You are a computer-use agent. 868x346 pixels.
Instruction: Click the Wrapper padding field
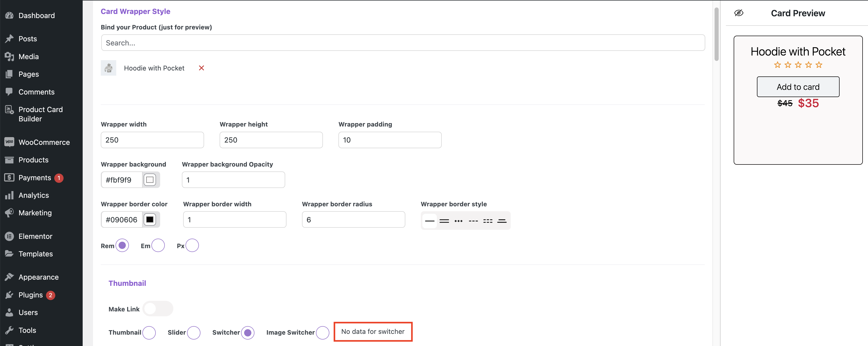coord(390,140)
